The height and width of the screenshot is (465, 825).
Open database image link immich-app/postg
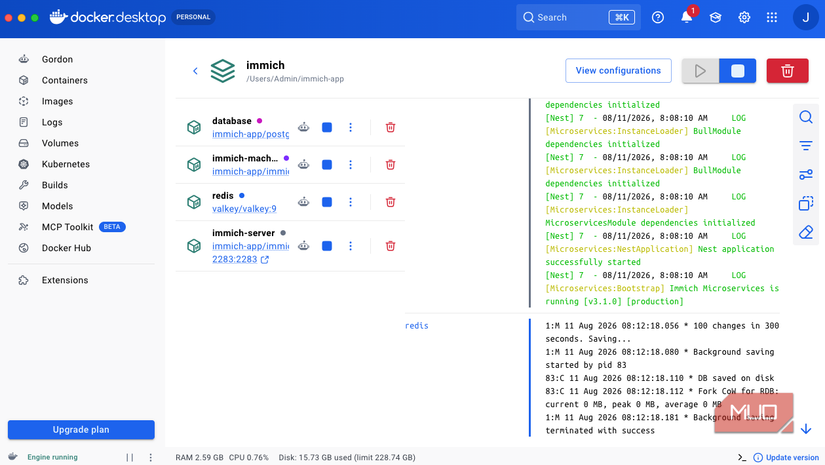click(250, 134)
